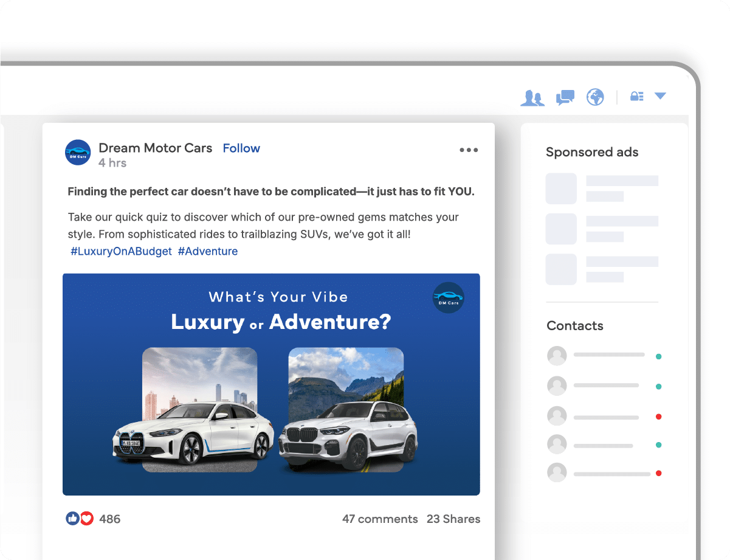Image resolution: width=730 pixels, height=560 pixels.
Task: Open the 23 Shares link
Action: pyautogui.click(x=453, y=519)
